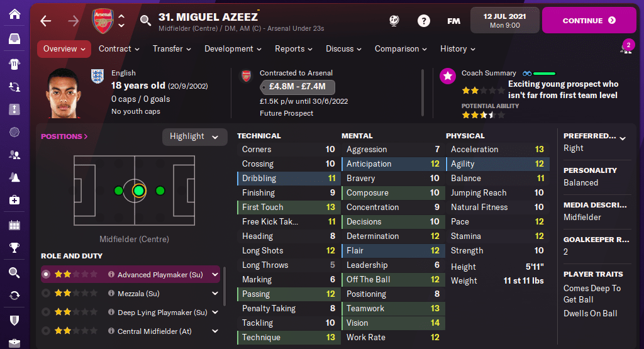
Task: Click the help question mark icon
Action: (x=424, y=21)
